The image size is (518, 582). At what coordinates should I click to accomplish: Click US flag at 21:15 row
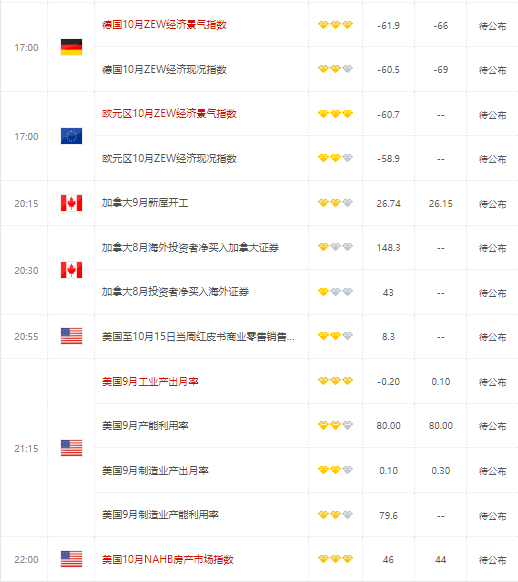coord(71,448)
